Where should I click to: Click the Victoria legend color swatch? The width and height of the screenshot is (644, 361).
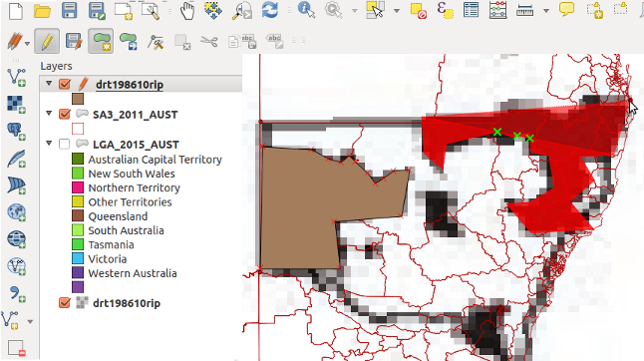click(x=78, y=258)
